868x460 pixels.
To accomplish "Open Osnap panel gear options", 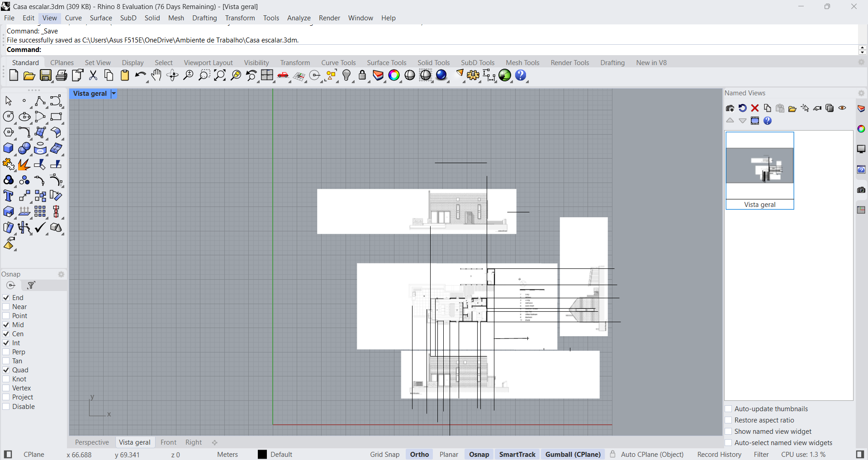I will tap(62, 274).
